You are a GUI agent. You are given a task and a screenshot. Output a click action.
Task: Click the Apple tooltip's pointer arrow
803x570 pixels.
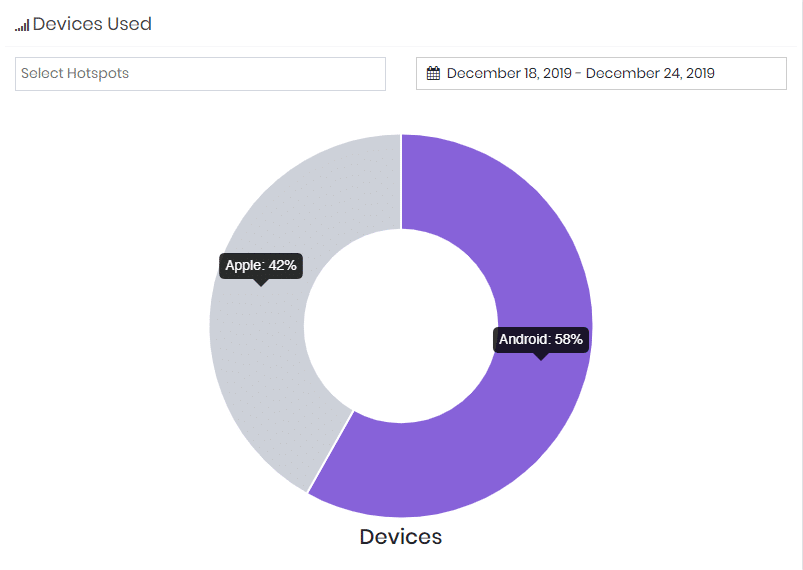pos(260,282)
